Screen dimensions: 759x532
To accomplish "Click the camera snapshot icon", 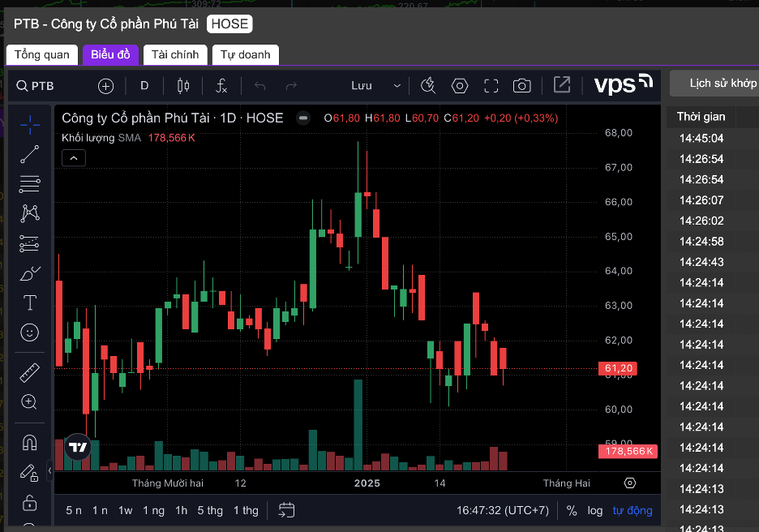I will 522,86.
